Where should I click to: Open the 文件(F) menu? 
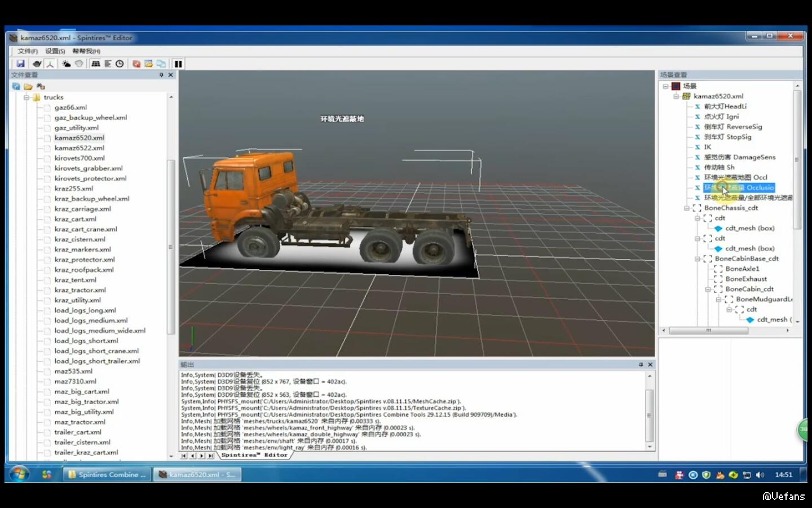(x=27, y=51)
